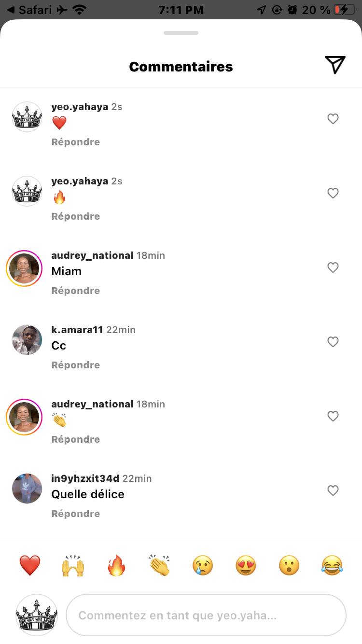Insert the raised hands quick emoji
362x644 pixels.
(x=73, y=565)
